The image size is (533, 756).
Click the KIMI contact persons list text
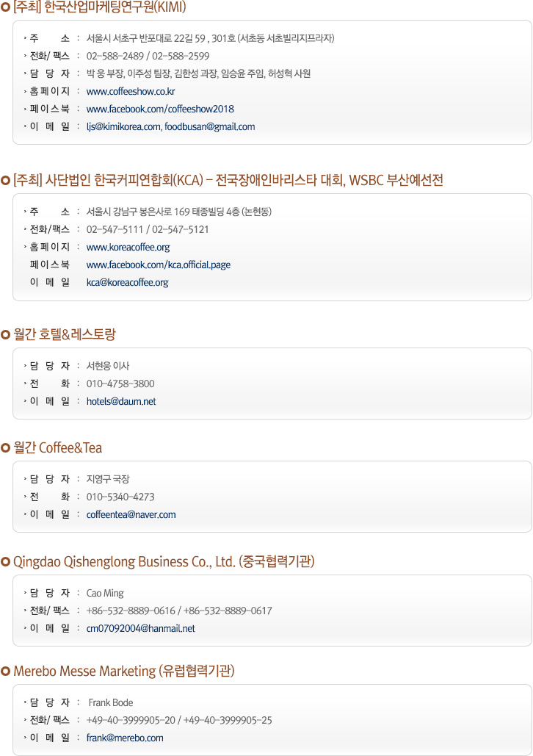[x=198, y=73]
